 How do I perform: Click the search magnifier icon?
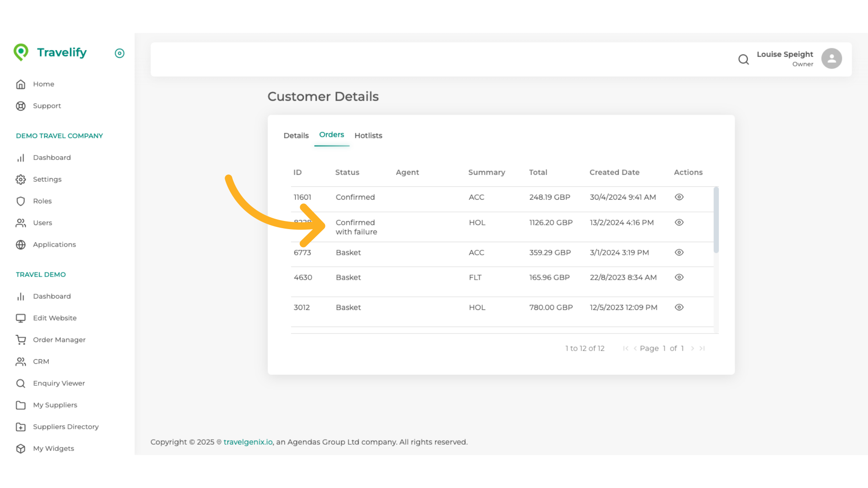pyautogui.click(x=744, y=59)
